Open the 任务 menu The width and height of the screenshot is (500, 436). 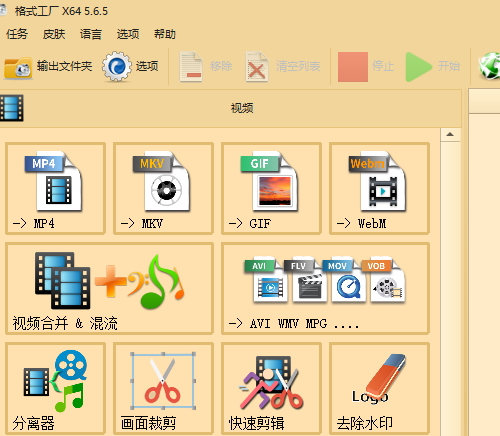(x=17, y=34)
